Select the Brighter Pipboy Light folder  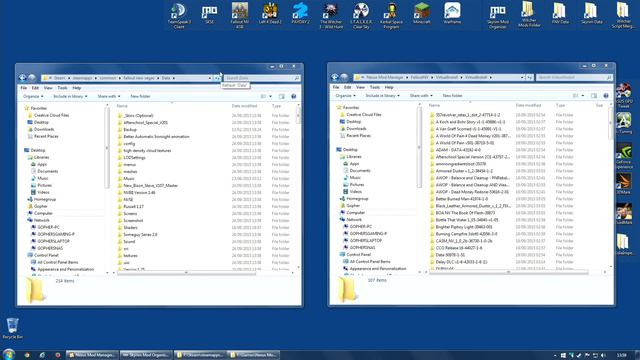coord(464,227)
